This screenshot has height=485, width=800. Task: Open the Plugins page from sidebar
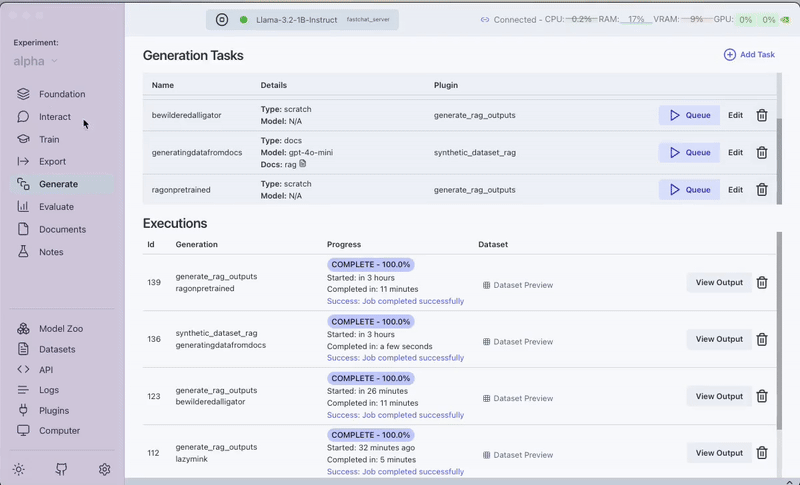[x=53, y=410]
